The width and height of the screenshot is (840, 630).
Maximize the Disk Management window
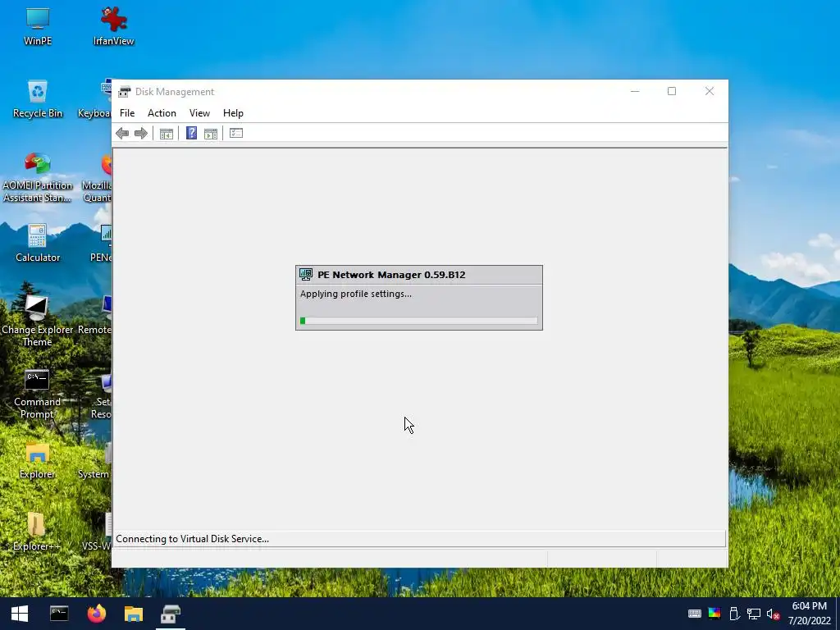(x=672, y=92)
